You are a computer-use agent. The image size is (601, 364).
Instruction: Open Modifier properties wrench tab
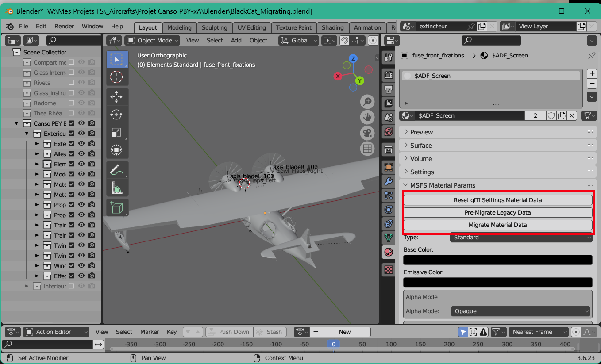click(389, 181)
